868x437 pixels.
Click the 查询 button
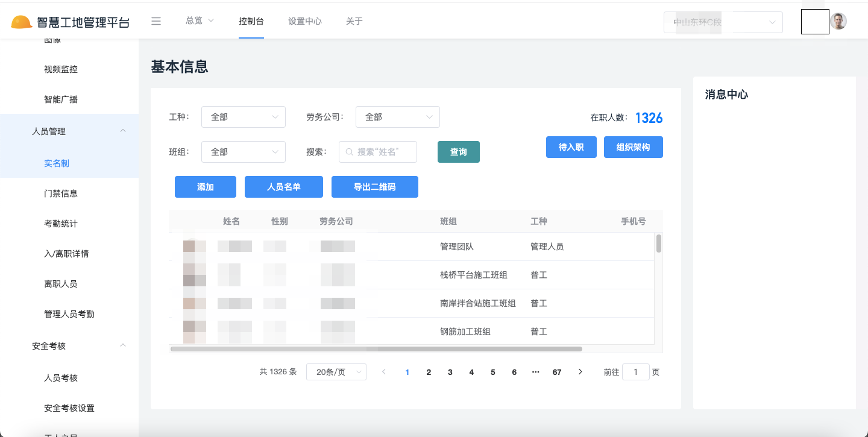pyautogui.click(x=459, y=152)
